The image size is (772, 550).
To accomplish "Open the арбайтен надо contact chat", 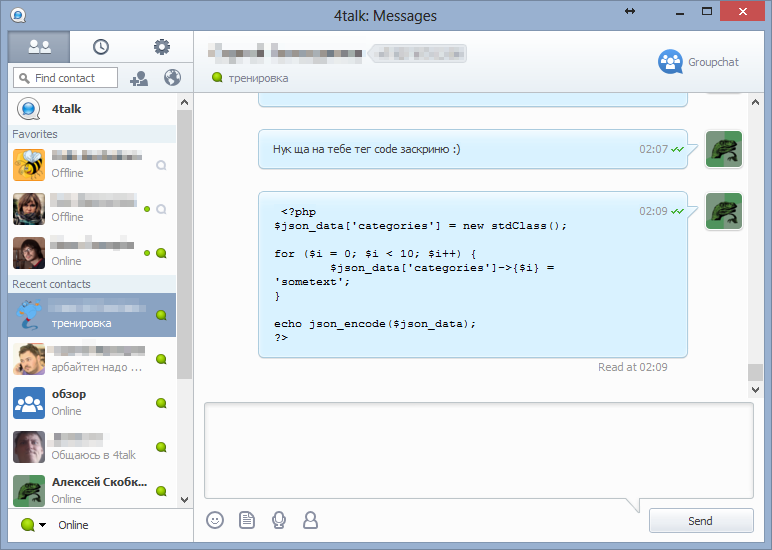I will 92,359.
